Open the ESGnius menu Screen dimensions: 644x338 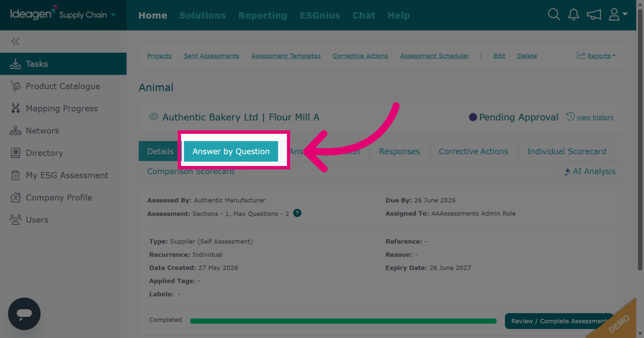tap(320, 15)
